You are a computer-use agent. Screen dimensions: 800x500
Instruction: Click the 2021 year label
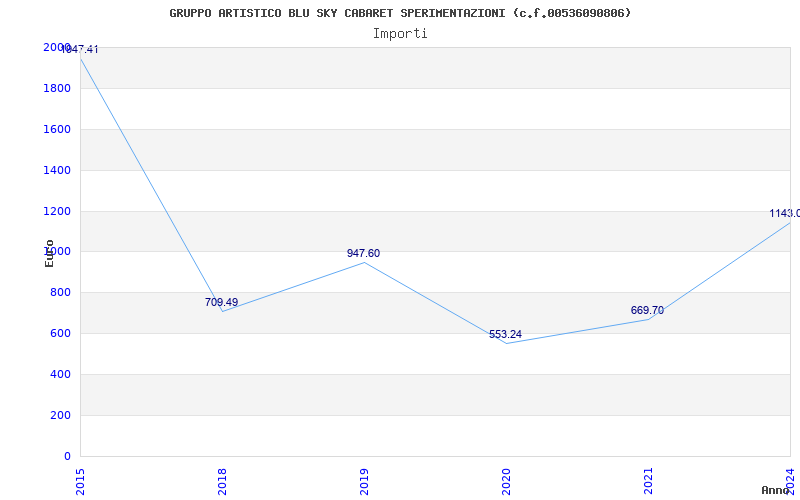(x=648, y=480)
